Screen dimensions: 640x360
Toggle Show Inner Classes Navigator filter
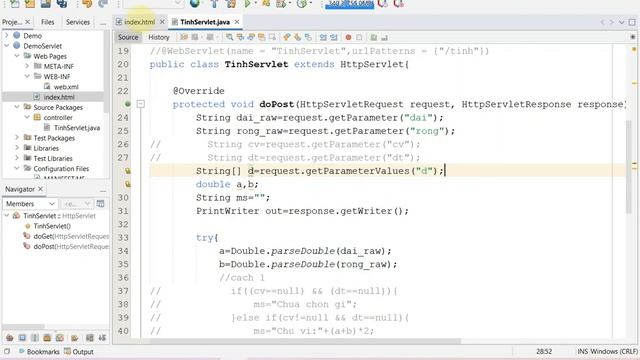click(x=60, y=338)
